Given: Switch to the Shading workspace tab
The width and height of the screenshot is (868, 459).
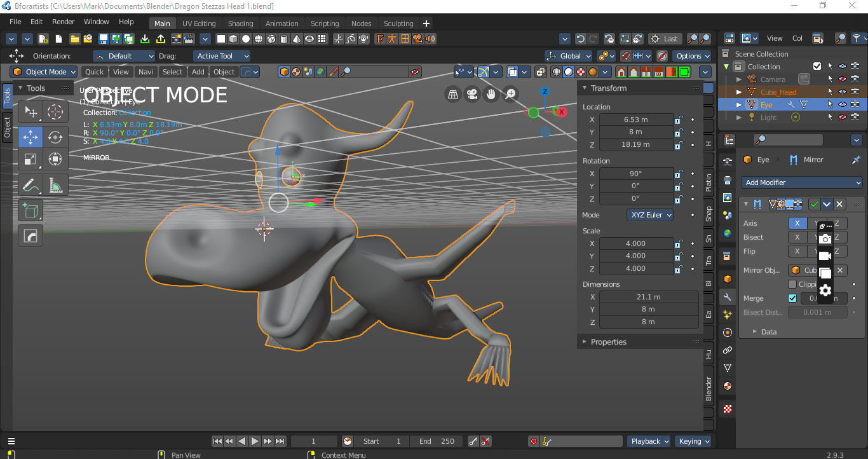Looking at the screenshot, I should (241, 24).
